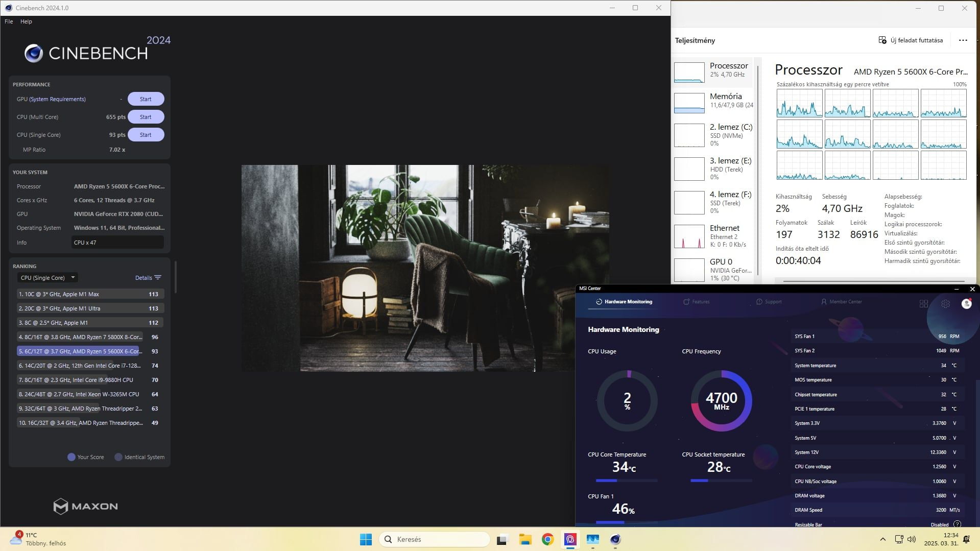Start the CPU (Single Core) test

tap(146, 135)
